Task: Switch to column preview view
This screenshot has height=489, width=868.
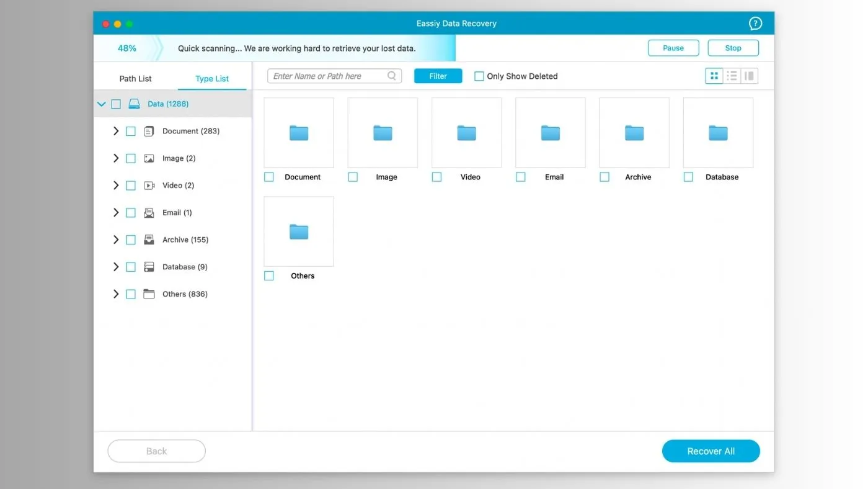Action: coord(749,76)
